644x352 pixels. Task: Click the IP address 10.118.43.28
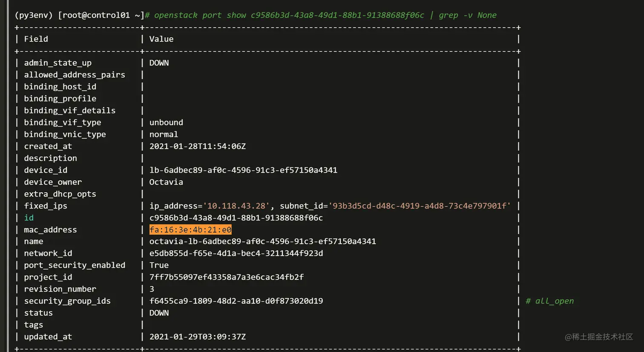[236, 206]
